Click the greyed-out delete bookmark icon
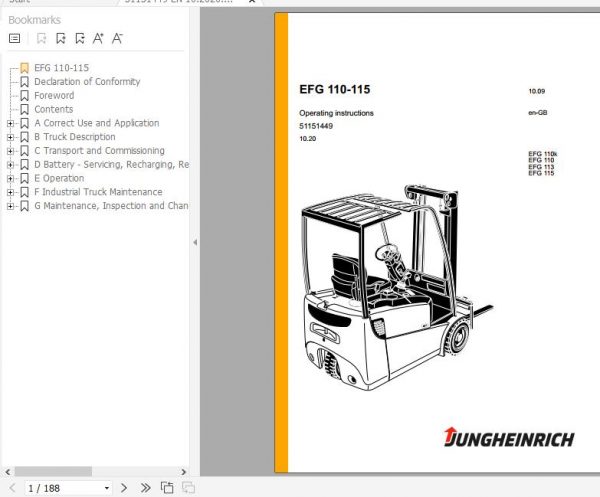Image resolution: width=600 pixels, height=497 pixels. [41, 38]
